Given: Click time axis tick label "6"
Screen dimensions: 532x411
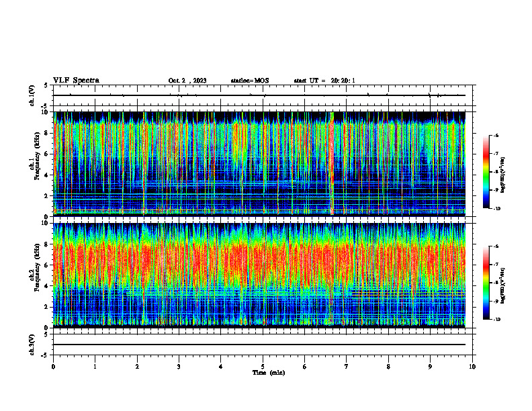Looking at the screenshot, I should click(304, 367).
